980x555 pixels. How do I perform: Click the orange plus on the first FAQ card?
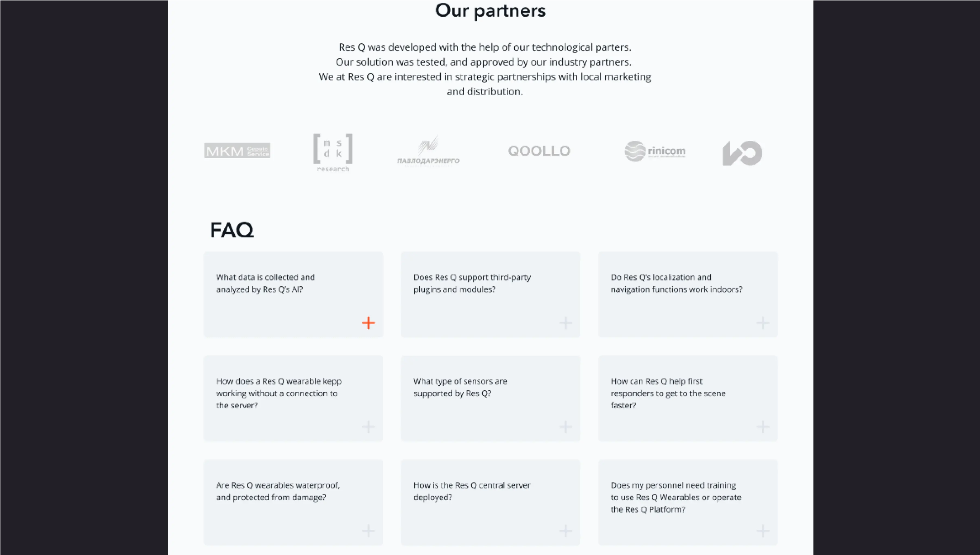click(x=368, y=323)
